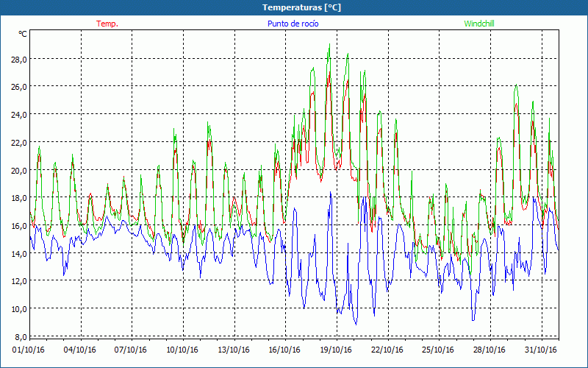Image resolution: width=588 pixels, height=368 pixels.
Task: Click the 13/10/16 date label
Action: coord(233,350)
